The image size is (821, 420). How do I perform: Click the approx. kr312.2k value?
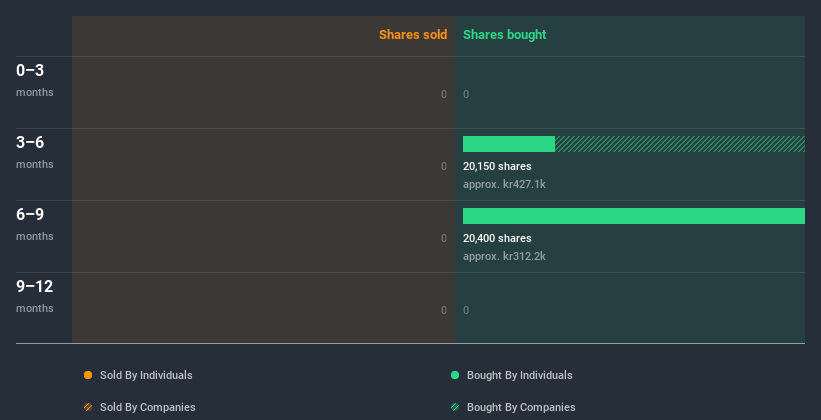click(x=504, y=256)
